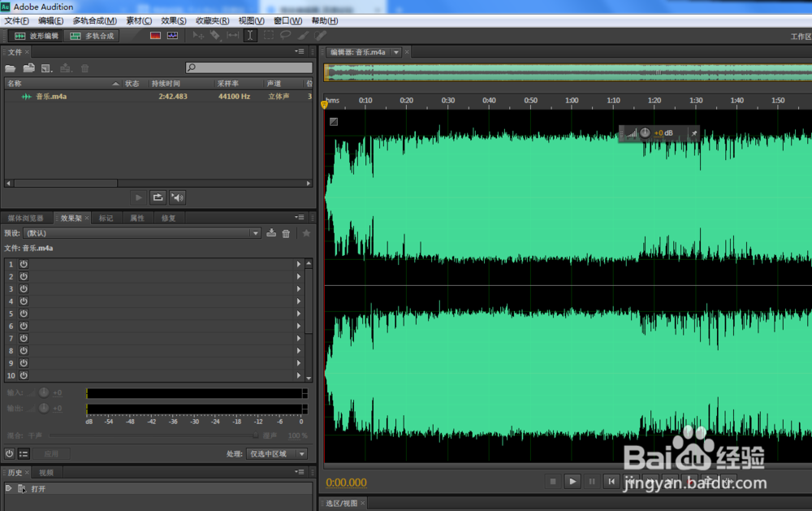Image resolution: width=812 pixels, height=511 pixels.
Task: Open file folder icon in Files panel
Action: 11,68
